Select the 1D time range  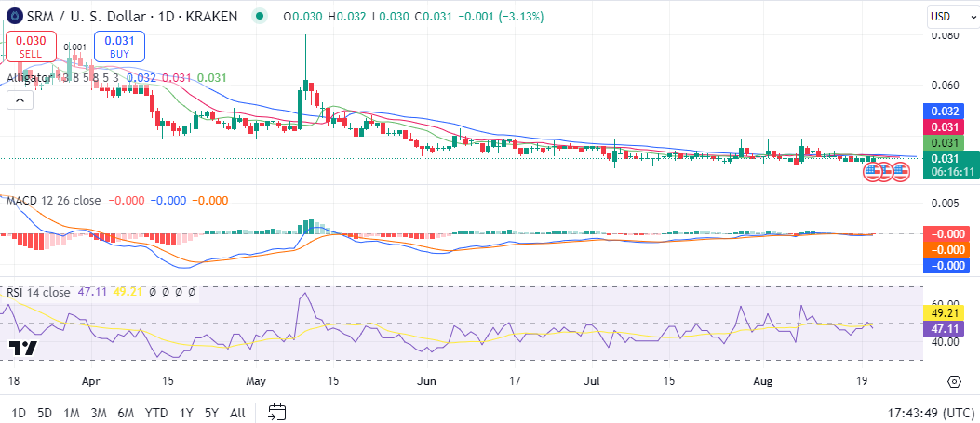tap(19, 413)
